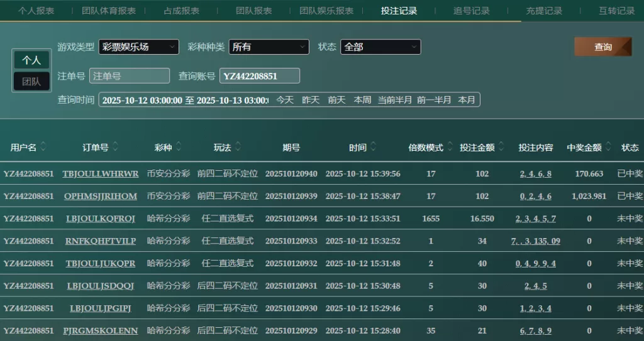The width and height of the screenshot is (644, 341).
Task: Open the 状态 dropdown showing 全部
Action: tap(380, 47)
